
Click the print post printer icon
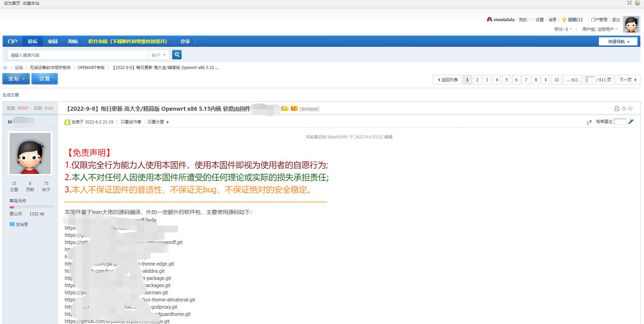click(617, 109)
